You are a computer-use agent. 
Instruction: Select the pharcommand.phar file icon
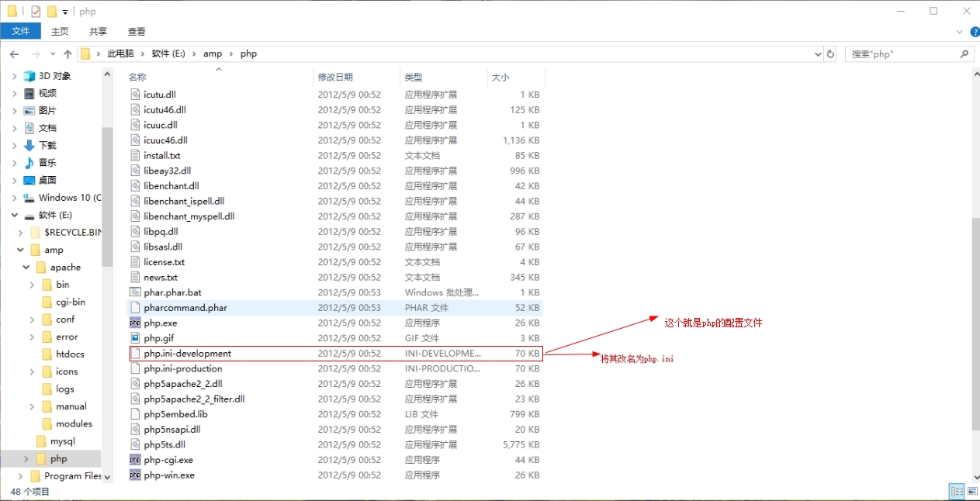135,308
